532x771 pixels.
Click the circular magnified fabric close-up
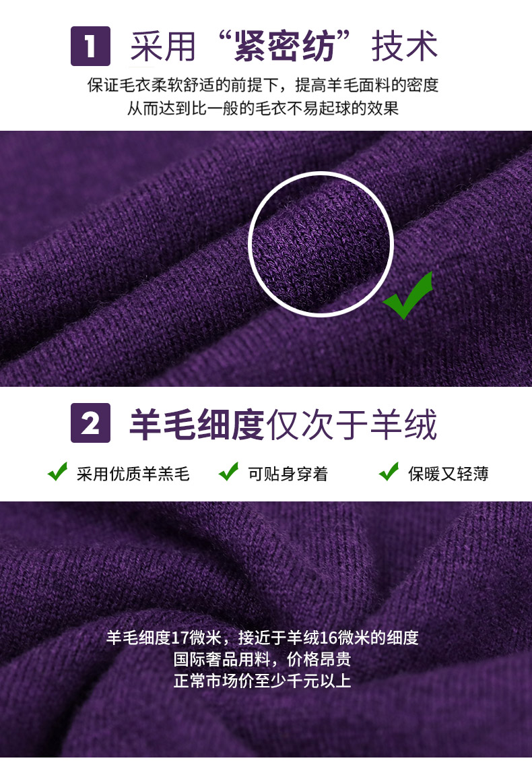click(321, 244)
